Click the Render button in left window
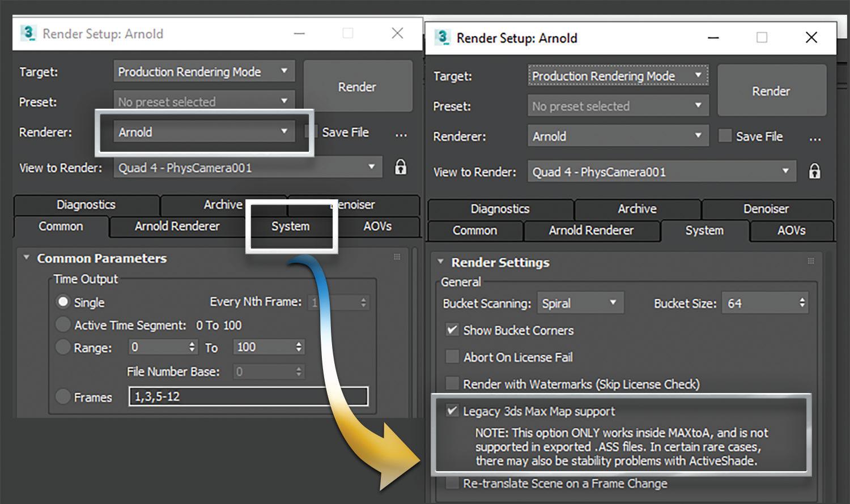Image resolution: width=850 pixels, height=504 pixels. (x=358, y=87)
